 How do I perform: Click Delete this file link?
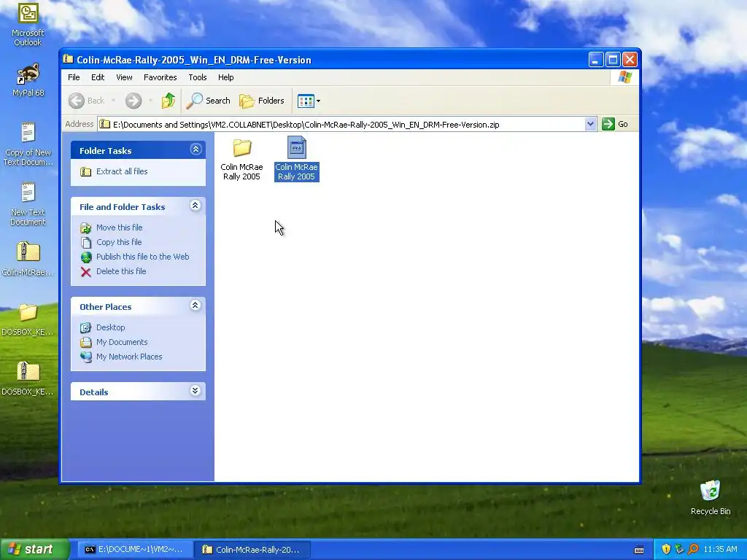click(121, 271)
